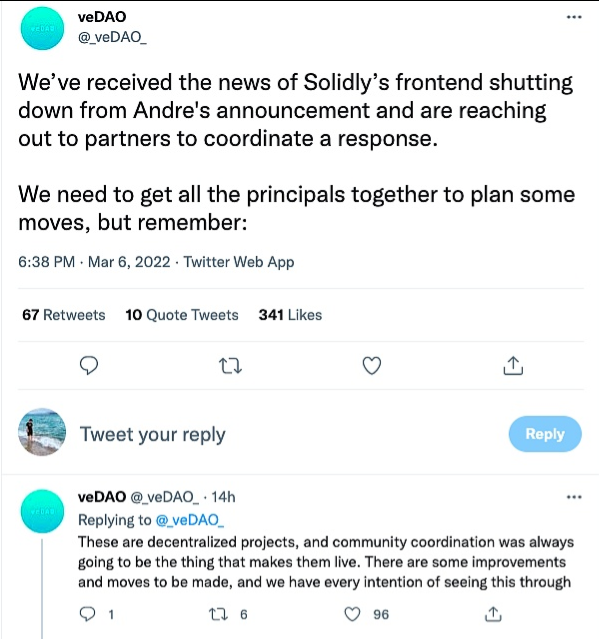
Task: Open the more options menu on main tweet
Action: 574,17
